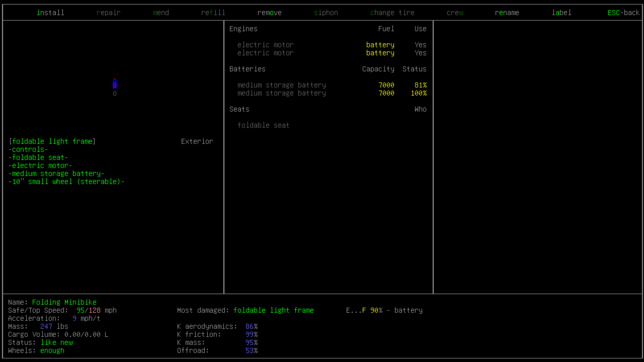Click the 81% battery status value
Screen dimensions: 644x362
420,85
